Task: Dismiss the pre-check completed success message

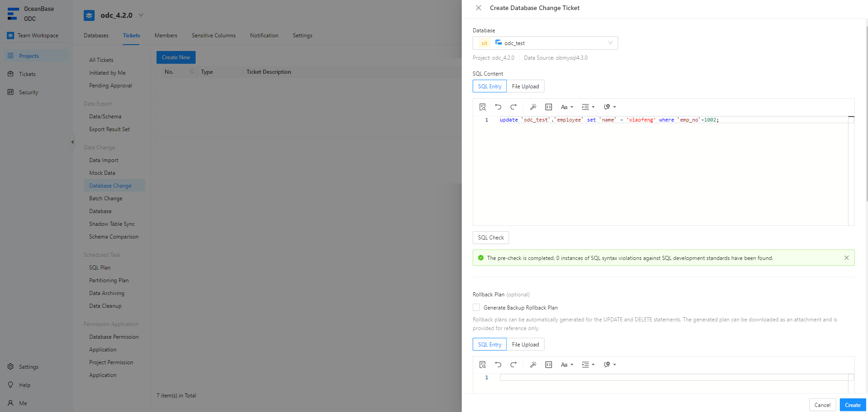Action: tap(847, 258)
